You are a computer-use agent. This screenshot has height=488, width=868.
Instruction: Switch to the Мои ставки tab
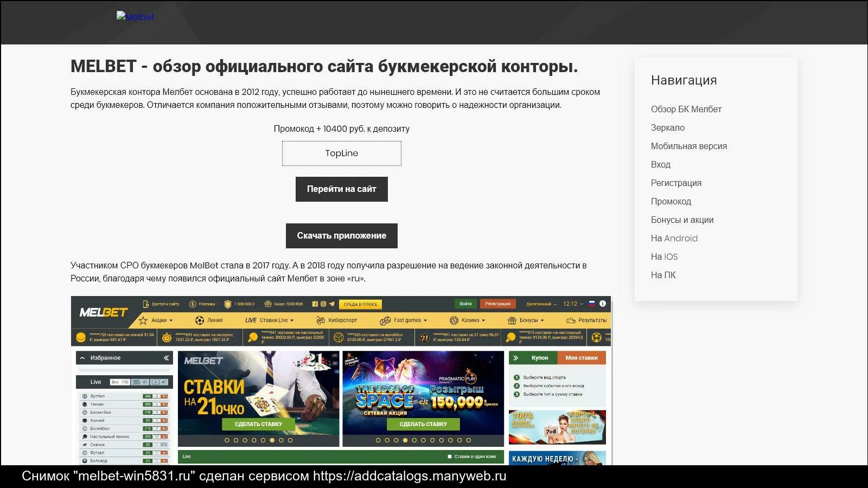582,358
